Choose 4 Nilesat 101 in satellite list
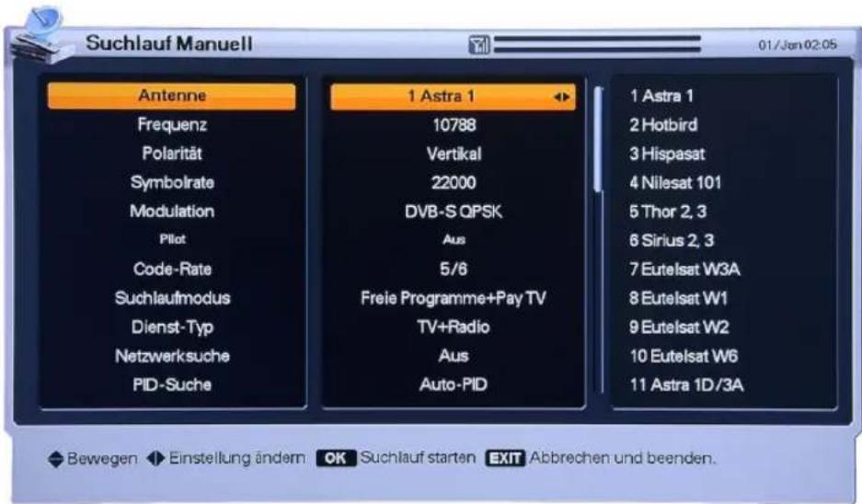 point(675,182)
